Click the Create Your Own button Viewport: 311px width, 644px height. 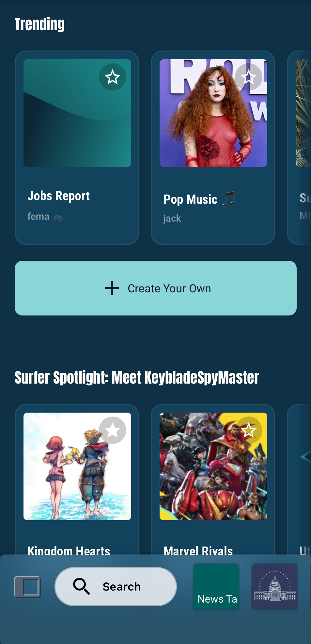click(x=156, y=288)
